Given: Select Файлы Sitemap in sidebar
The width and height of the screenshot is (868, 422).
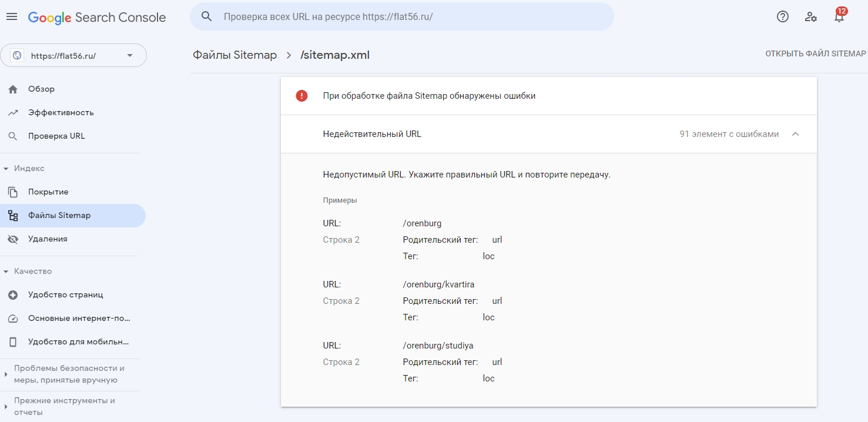Looking at the screenshot, I should (x=72, y=216).
